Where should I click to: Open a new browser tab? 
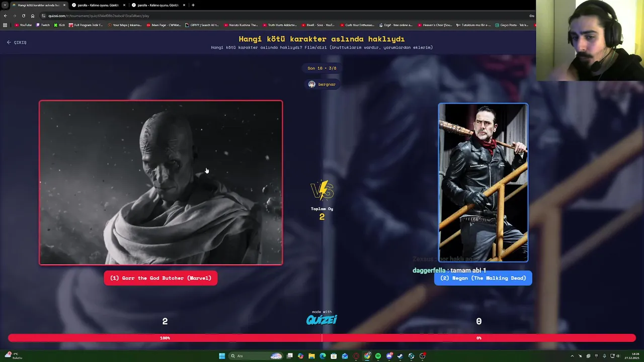click(x=193, y=5)
